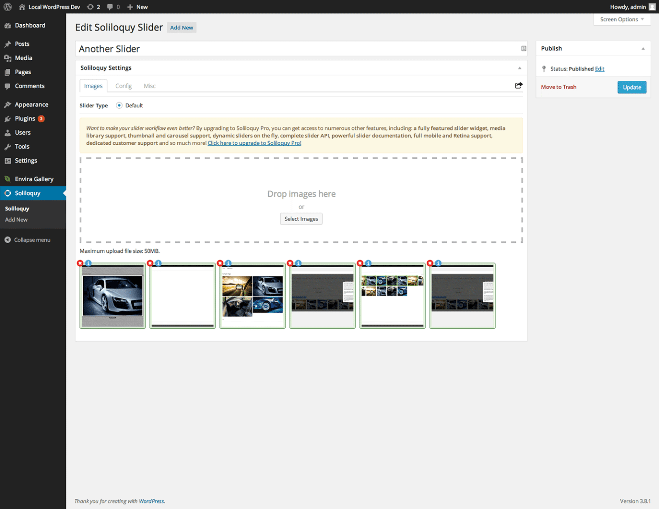The width and height of the screenshot is (659, 509).
Task: Click the Add New button beside the page title
Action: [x=182, y=28]
